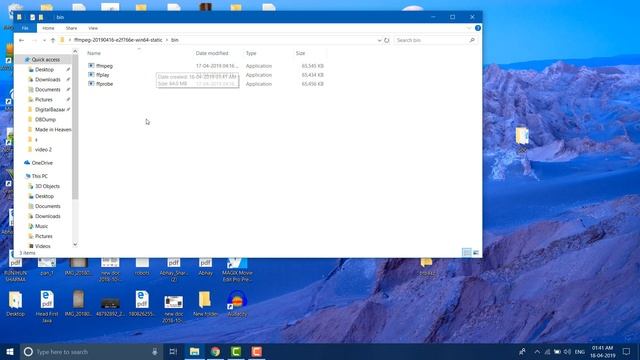Select the 48792892_2 image on desktop

pos(110,307)
